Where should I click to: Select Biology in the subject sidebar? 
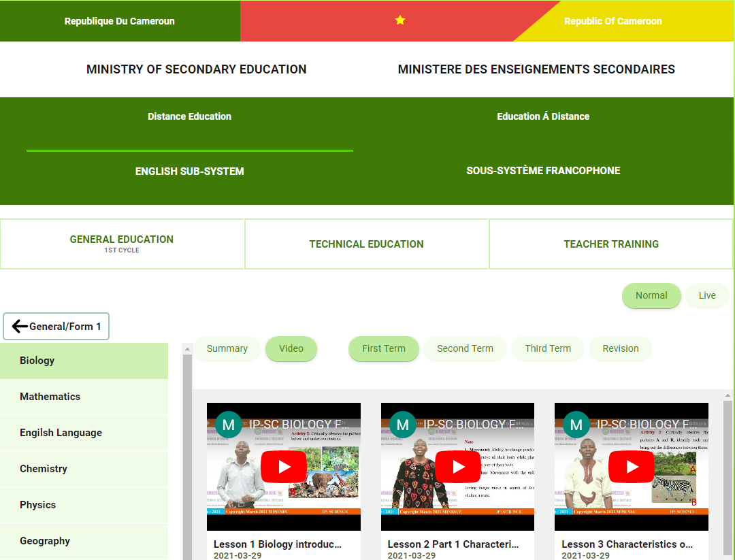(84, 360)
